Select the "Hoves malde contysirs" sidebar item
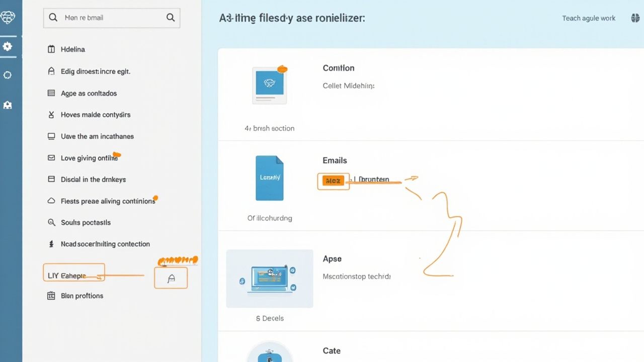Image resolution: width=644 pixels, height=362 pixels. 95,115
